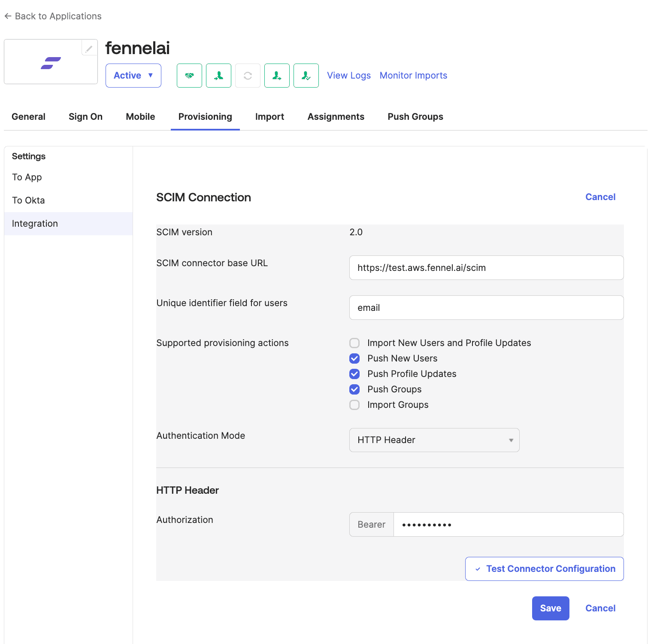Image resolution: width=666 pixels, height=644 pixels.
Task: Click the Supported provisioning actions label
Action: (x=222, y=343)
